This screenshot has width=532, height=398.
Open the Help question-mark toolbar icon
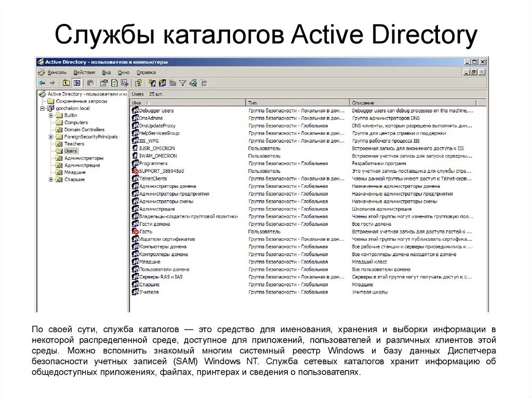(138, 83)
